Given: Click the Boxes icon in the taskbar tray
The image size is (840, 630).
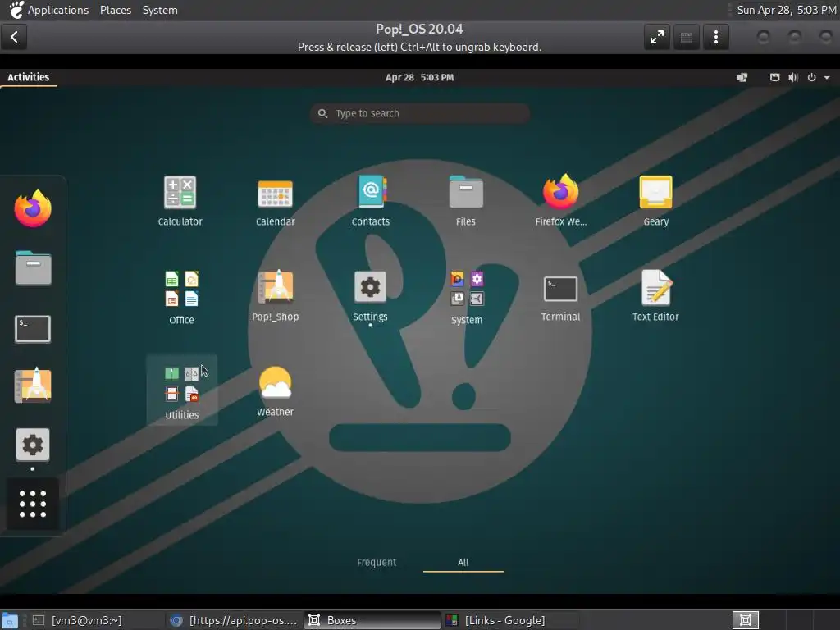Looking at the screenshot, I should [x=745, y=620].
